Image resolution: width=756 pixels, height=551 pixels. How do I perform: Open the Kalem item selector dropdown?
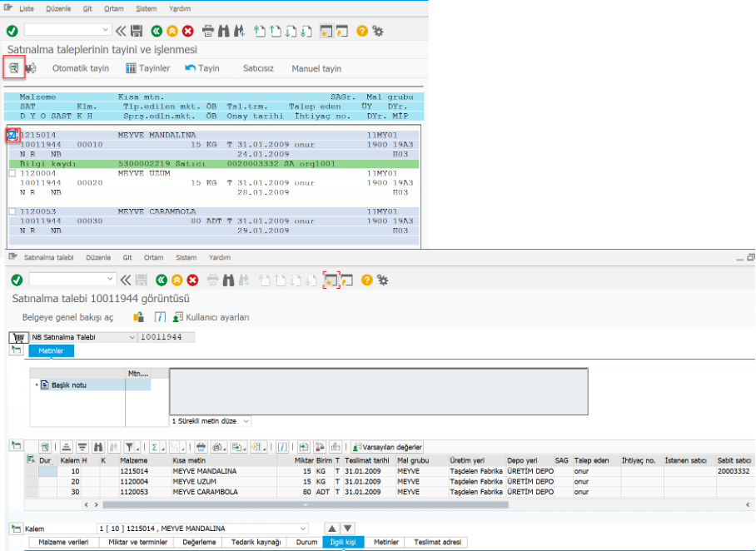click(x=301, y=529)
